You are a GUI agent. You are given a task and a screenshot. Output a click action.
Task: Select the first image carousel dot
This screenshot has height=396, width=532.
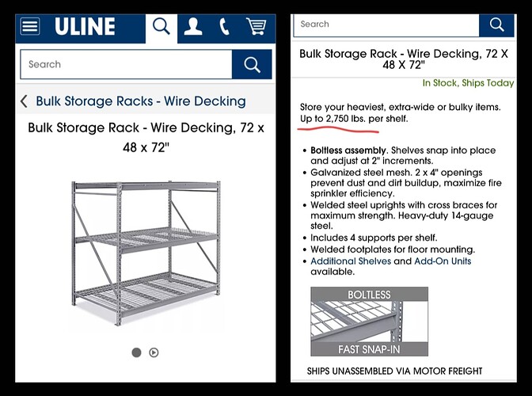136,352
